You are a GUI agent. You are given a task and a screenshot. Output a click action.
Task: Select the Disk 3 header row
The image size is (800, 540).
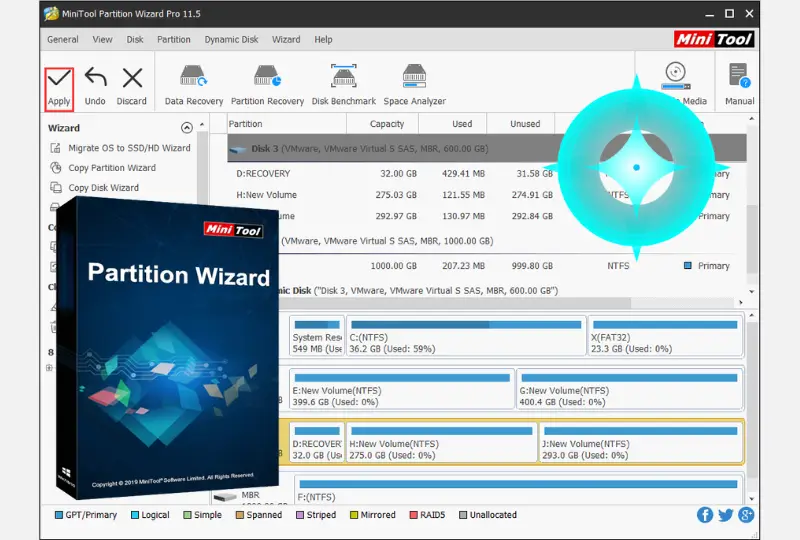487,149
